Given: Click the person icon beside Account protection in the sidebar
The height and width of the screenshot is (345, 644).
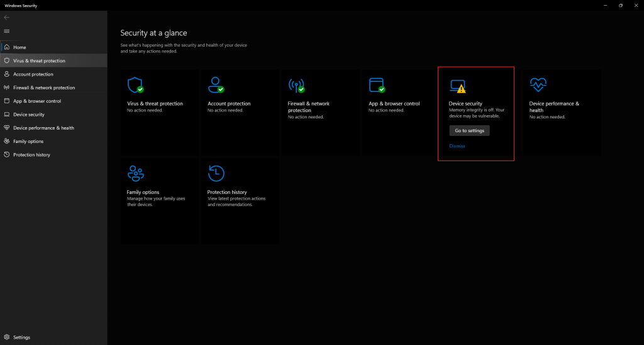Looking at the screenshot, I should click(x=6, y=74).
